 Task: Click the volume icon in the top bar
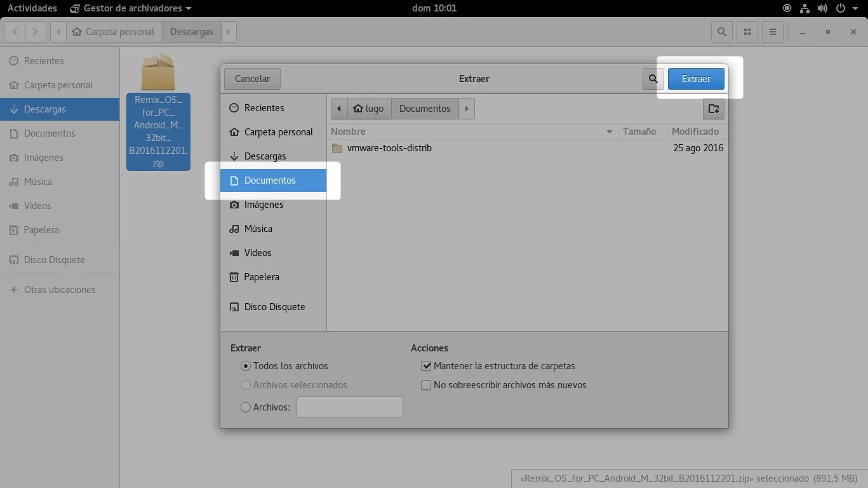tap(822, 8)
